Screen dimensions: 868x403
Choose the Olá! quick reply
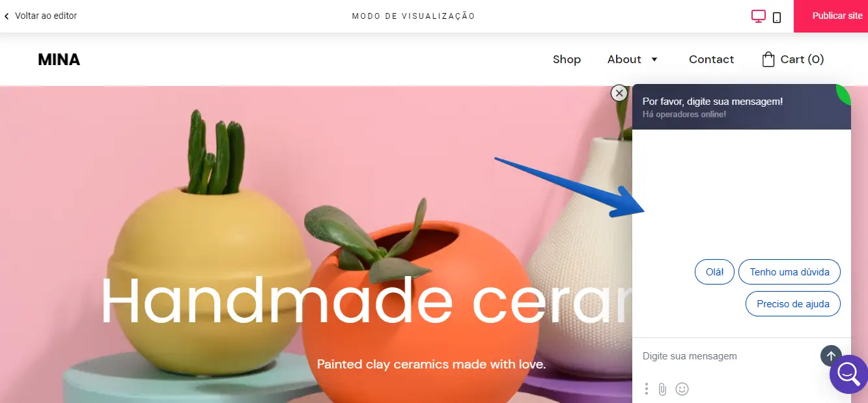[714, 272]
